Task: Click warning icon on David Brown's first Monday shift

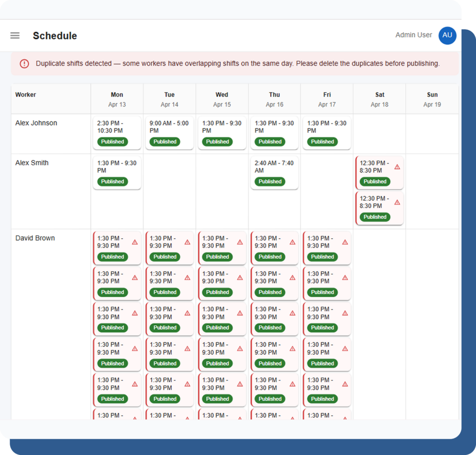Action: [135, 242]
